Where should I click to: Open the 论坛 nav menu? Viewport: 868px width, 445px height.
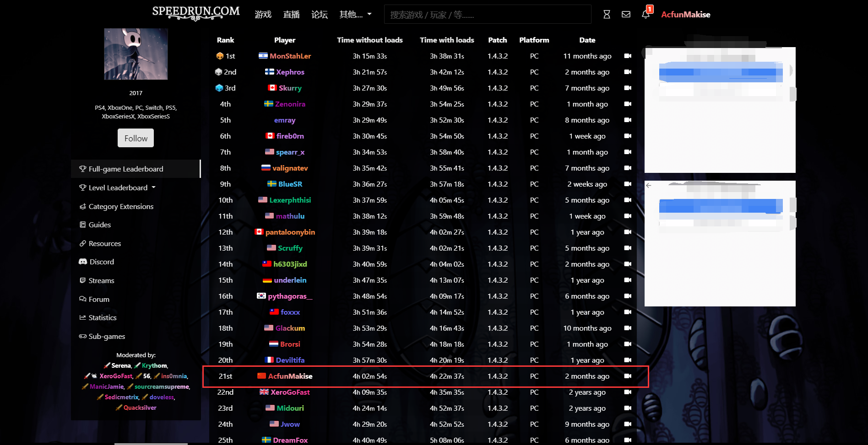[320, 15]
